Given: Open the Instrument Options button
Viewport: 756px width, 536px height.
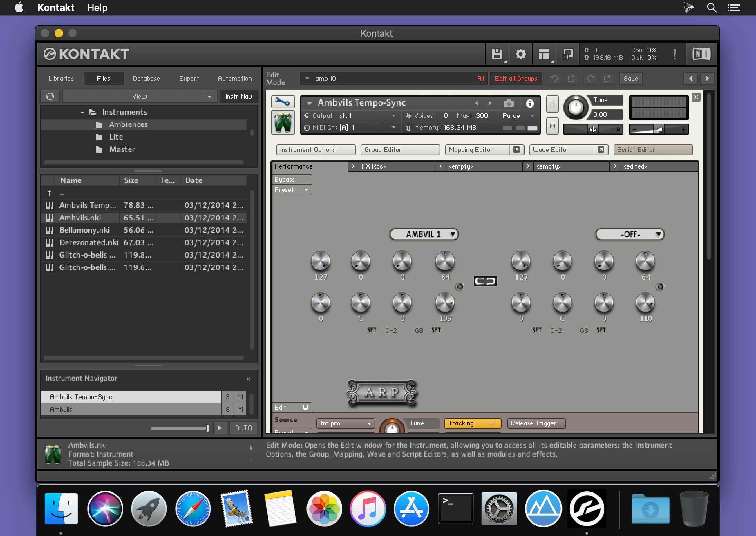Looking at the screenshot, I should [x=316, y=150].
